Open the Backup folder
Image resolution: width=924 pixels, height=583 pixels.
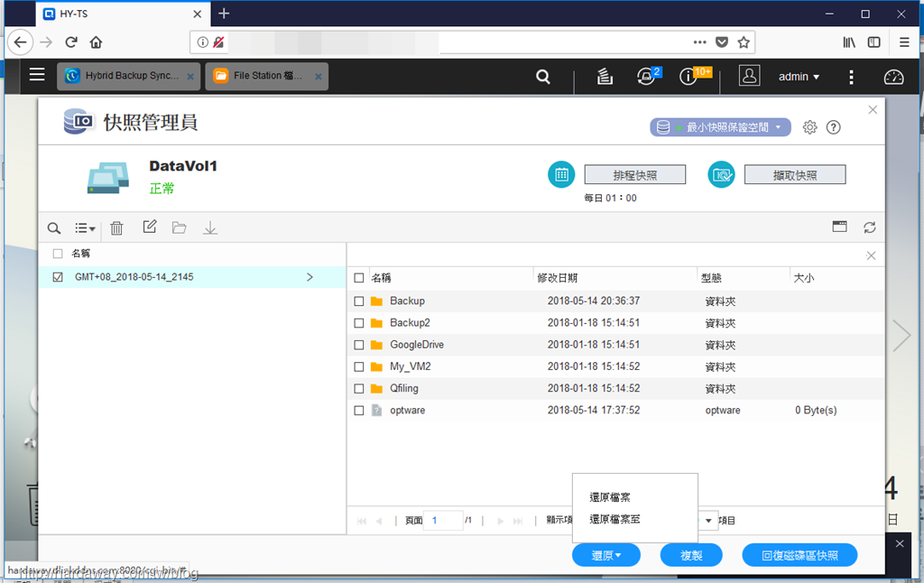pos(407,301)
